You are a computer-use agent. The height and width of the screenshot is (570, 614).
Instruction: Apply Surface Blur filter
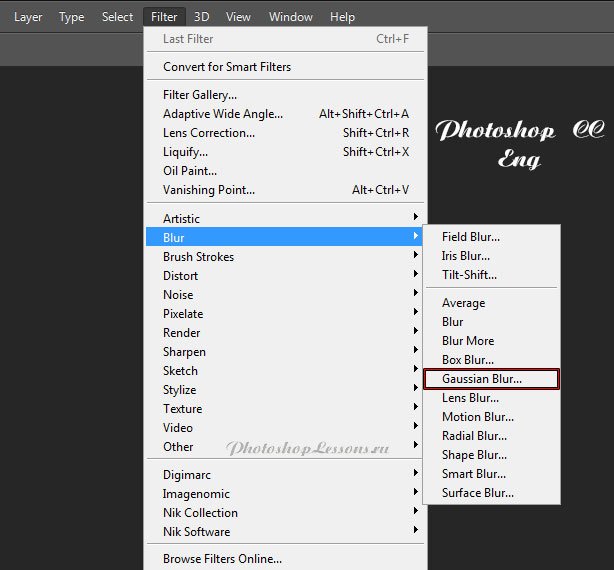478,493
